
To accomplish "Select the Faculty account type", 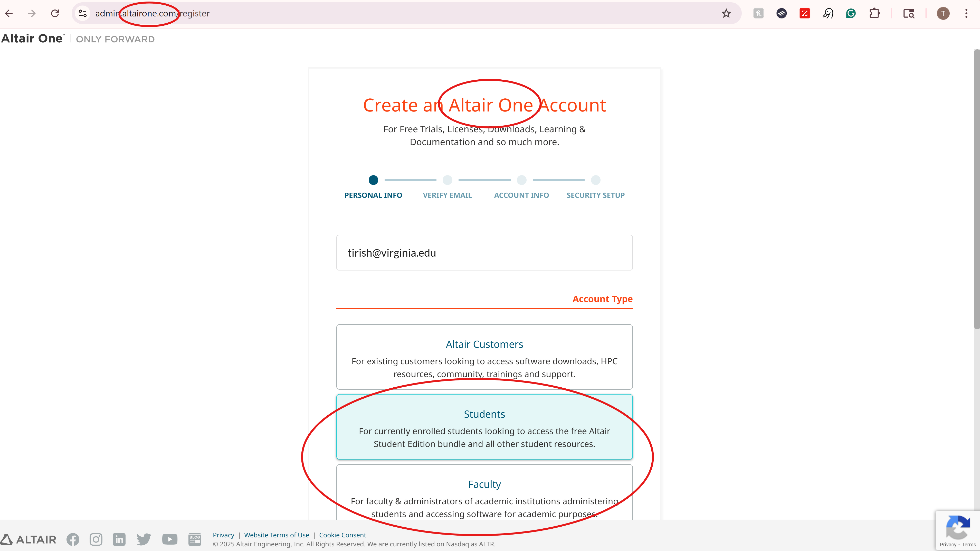I will click(484, 492).
